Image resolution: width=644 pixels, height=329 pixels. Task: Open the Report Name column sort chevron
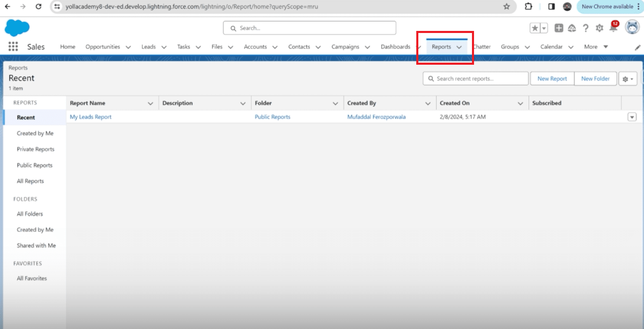[x=150, y=103]
